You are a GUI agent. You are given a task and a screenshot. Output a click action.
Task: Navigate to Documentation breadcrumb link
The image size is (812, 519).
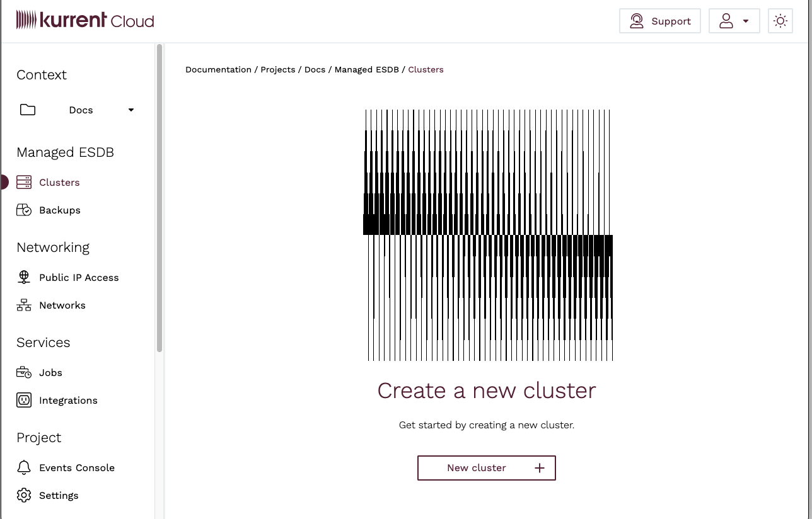[x=218, y=70]
